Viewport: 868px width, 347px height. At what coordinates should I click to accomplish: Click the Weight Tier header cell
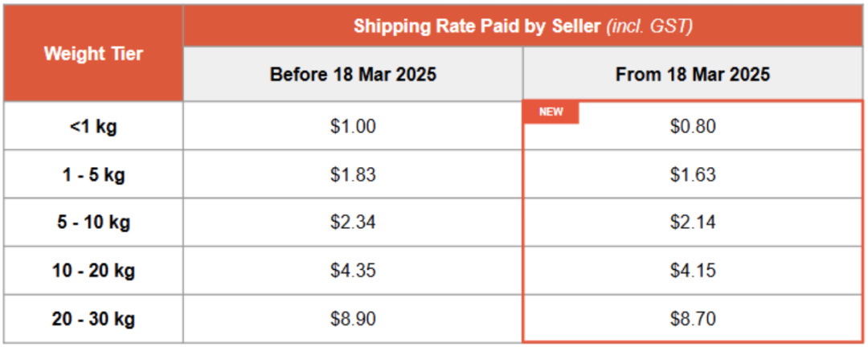click(x=93, y=55)
